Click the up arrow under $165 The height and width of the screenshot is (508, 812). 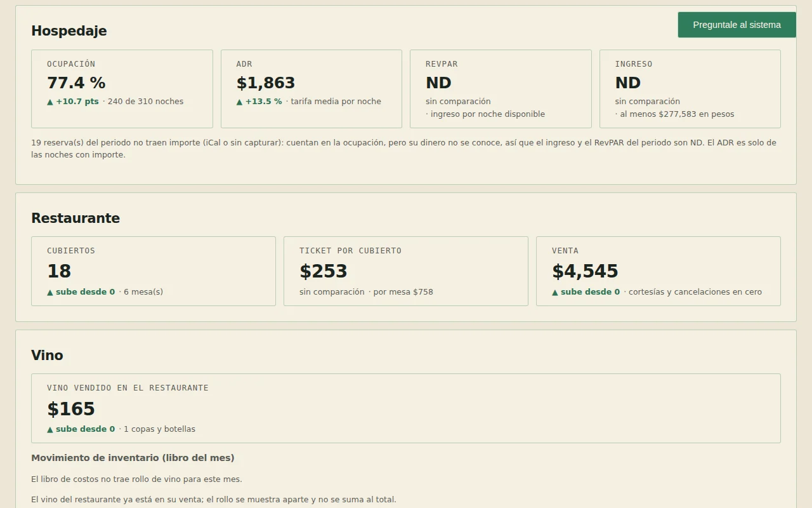point(50,429)
